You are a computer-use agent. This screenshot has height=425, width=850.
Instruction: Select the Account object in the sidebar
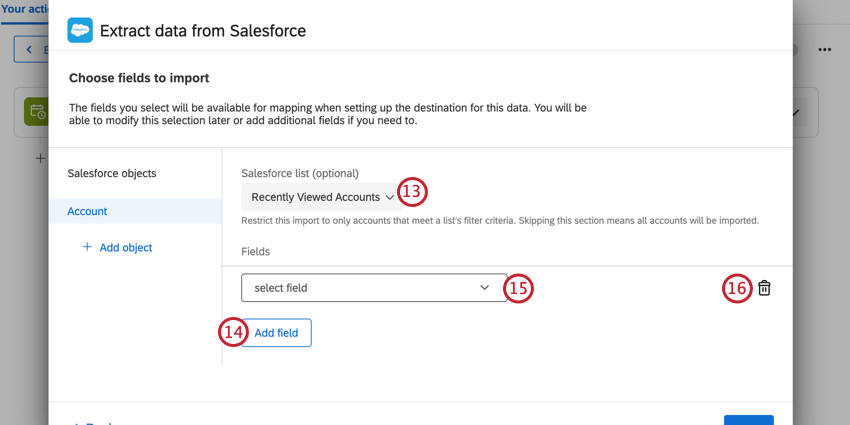tap(136, 211)
